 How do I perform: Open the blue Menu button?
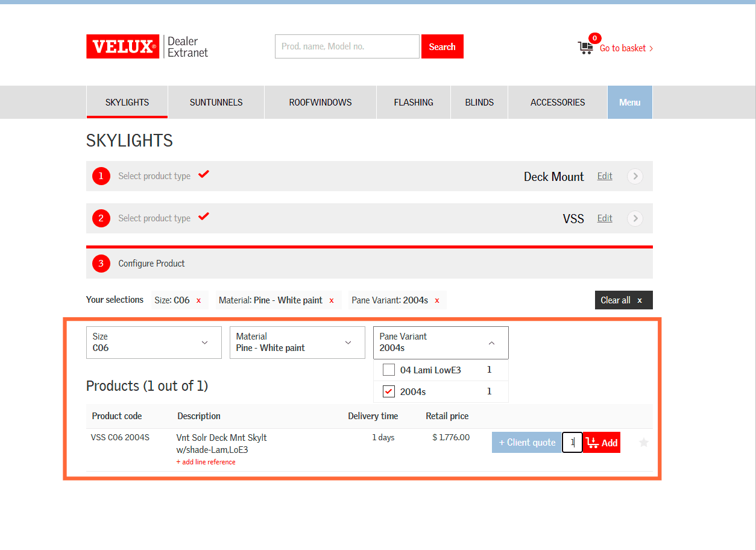click(x=630, y=102)
